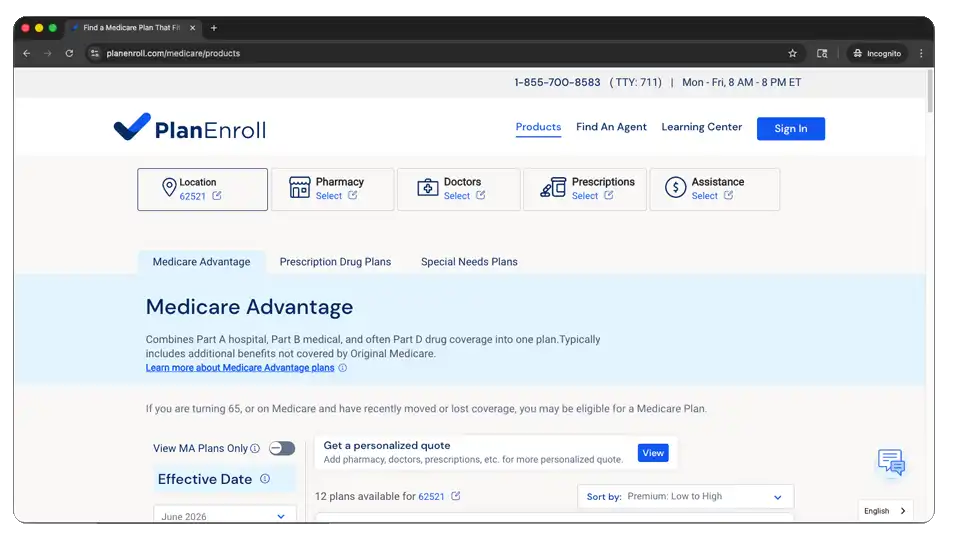960x540 pixels.
Task: Click the page vertical scrollbar
Action: coord(930,92)
